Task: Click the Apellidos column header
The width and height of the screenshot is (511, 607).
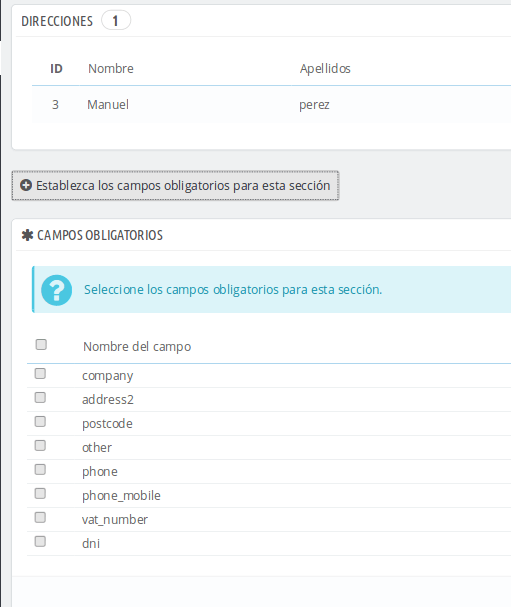Action: click(325, 69)
